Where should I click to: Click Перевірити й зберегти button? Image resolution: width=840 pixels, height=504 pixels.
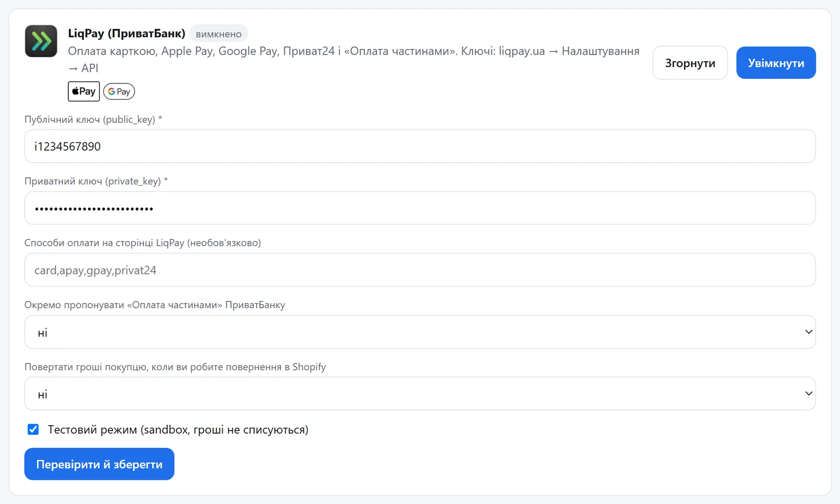(99, 464)
